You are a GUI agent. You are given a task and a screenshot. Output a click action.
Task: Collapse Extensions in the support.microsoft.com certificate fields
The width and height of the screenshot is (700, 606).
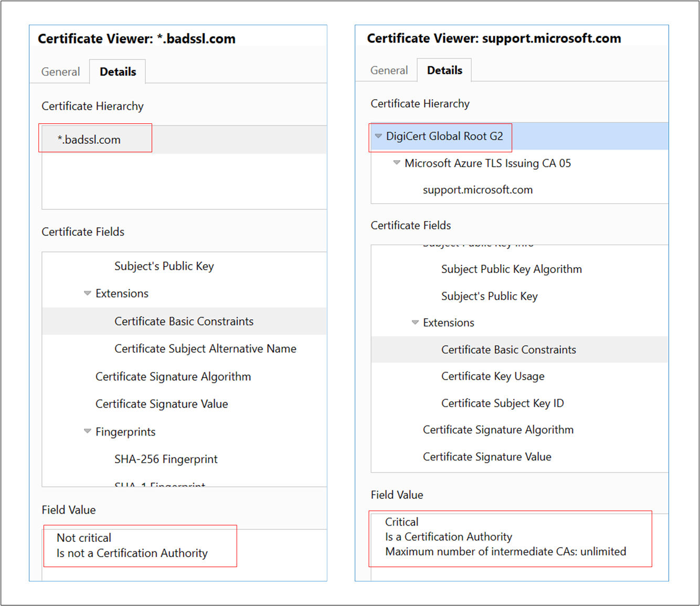[x=415, y=322]
